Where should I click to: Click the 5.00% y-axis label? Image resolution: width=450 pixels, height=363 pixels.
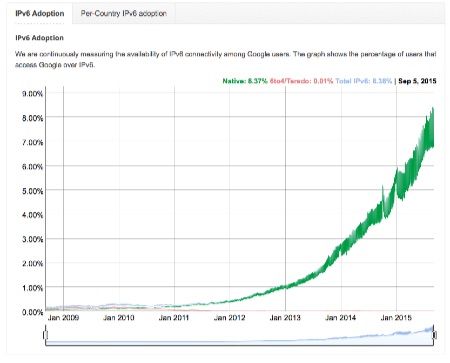[x=33, y=191]
